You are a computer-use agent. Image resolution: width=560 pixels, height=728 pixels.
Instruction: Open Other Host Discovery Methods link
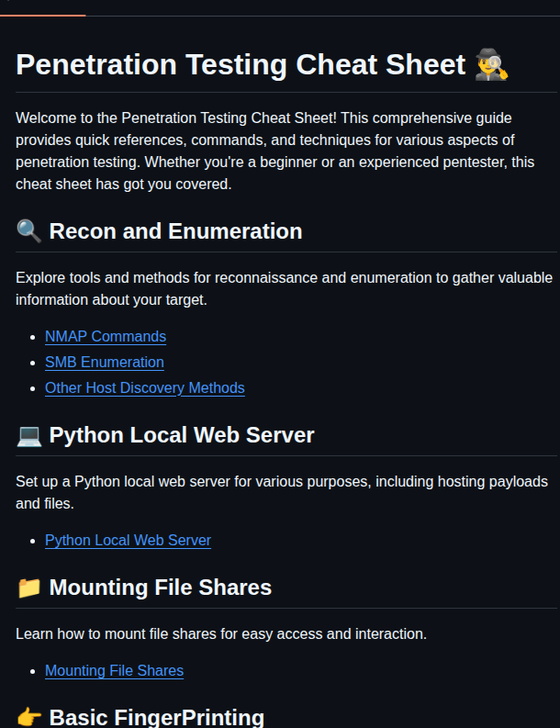(x=145, y=388)
